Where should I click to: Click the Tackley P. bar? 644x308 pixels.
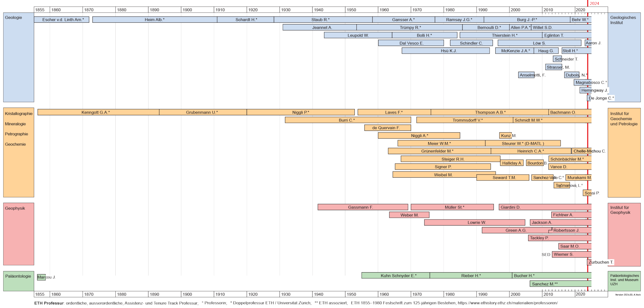(x=560, y=238)
